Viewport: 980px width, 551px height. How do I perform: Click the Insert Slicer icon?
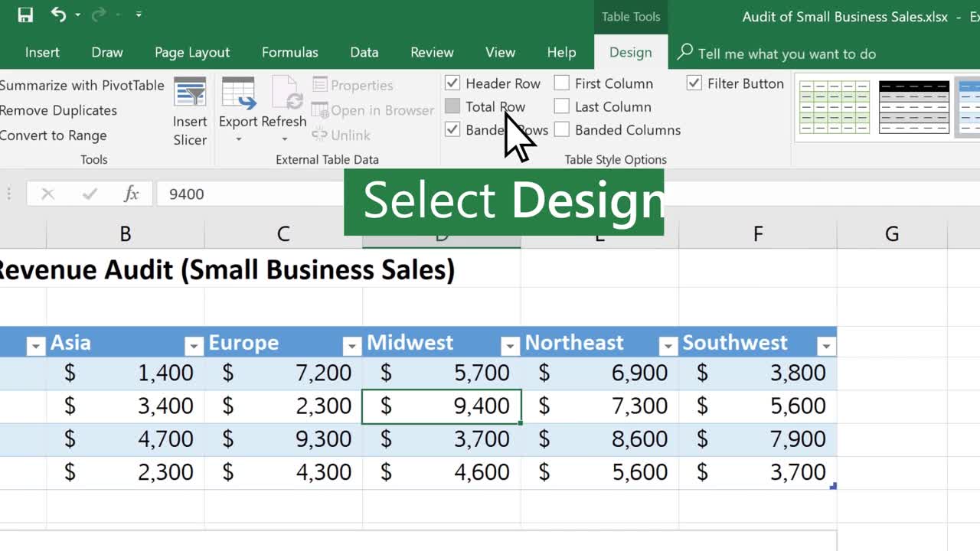[190, 92]
